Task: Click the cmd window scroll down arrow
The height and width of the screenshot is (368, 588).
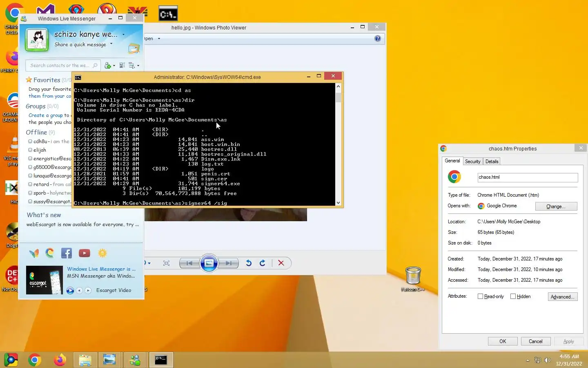Action: coord(338,203)
